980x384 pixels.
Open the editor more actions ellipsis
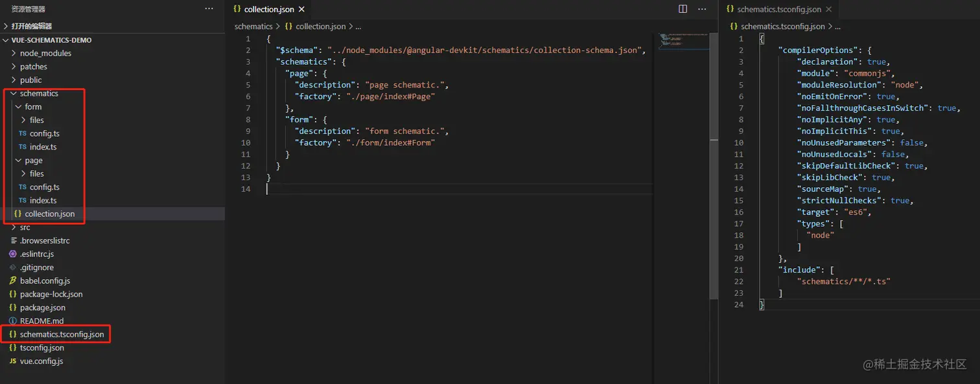click(701, 9)
